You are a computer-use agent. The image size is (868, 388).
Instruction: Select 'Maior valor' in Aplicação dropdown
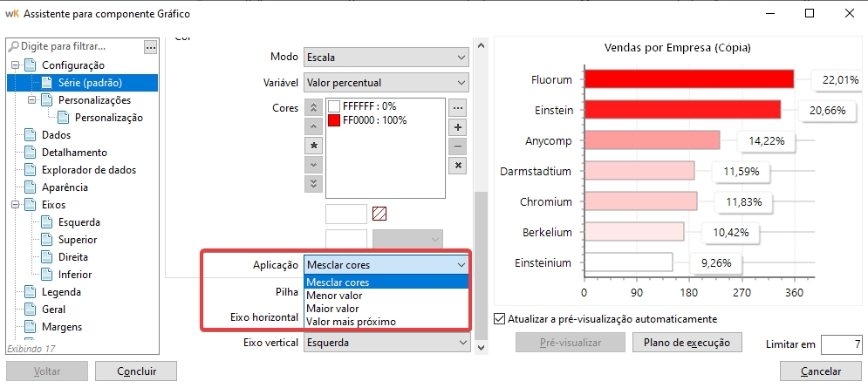click(331, 309)
